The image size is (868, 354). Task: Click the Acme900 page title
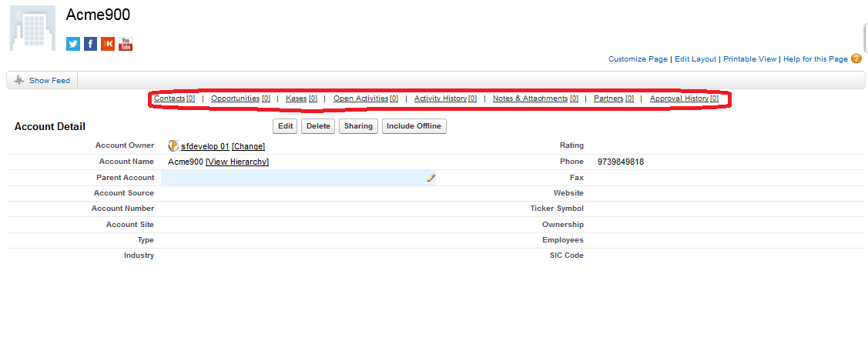(x=98, y=15)
